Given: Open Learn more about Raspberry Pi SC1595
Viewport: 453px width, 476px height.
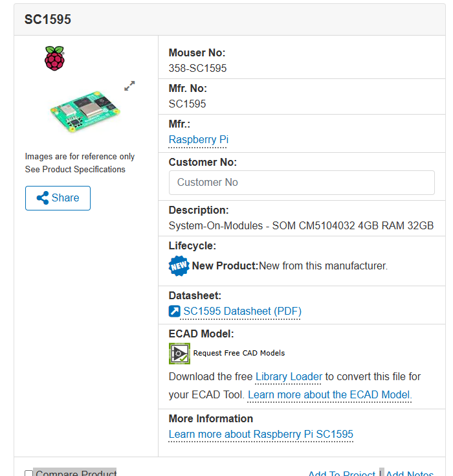Looking at the screenshot, I should (x=261, y=434).
